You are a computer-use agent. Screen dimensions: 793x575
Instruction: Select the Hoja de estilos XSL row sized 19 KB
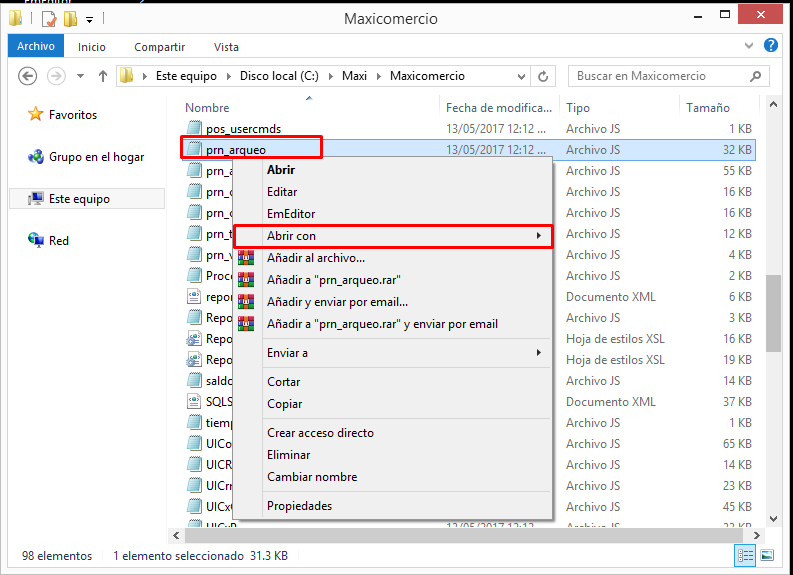(x=470, y=360)
